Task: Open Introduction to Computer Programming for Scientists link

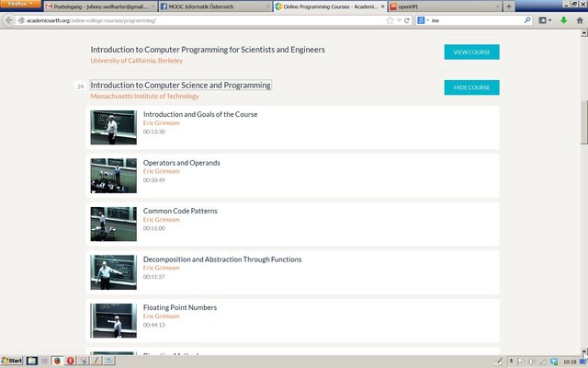Action: click(x=208, y=50)
